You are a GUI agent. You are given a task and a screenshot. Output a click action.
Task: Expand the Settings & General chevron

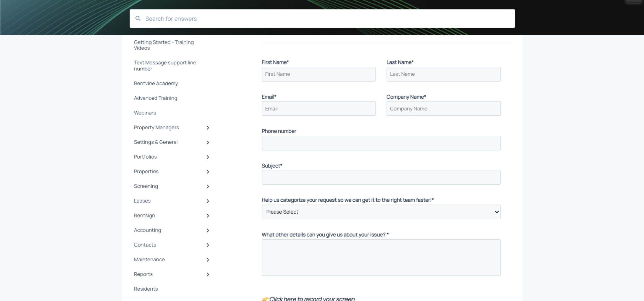(x=208, y=142)
